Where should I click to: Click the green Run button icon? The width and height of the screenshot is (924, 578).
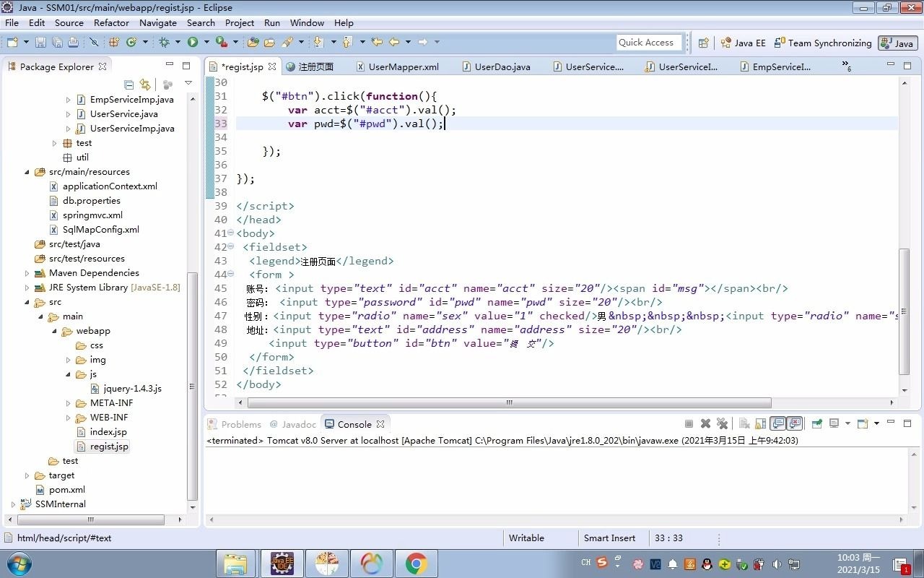point(193,43)
